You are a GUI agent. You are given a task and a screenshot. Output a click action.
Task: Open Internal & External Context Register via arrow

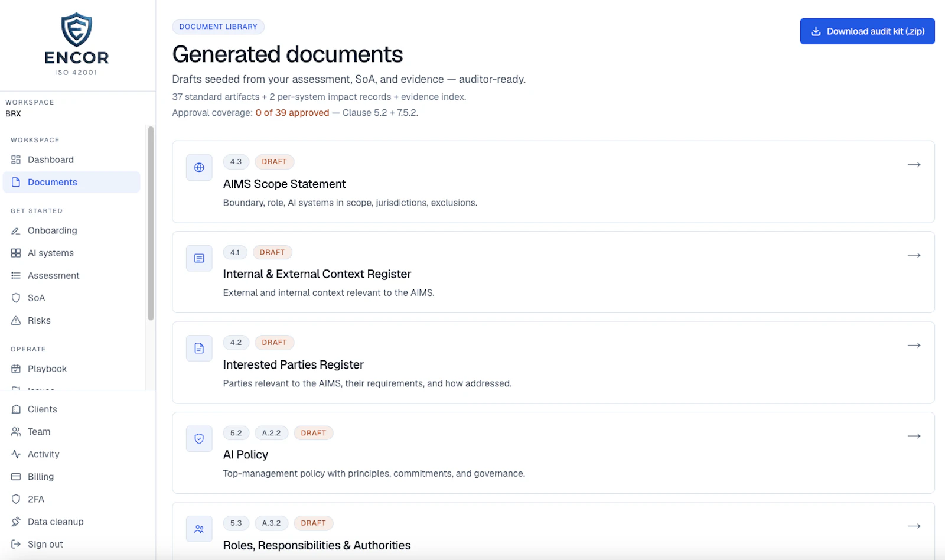[x=914, y=255]
